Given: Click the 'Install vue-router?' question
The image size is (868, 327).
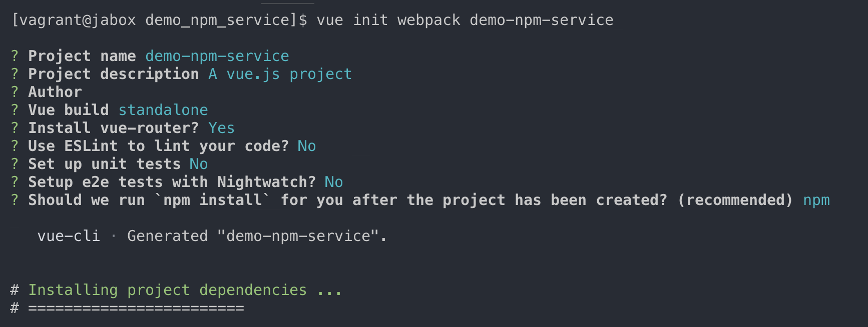Looking at the screenshot, I should pyautogui.click(x=113, y=128).
